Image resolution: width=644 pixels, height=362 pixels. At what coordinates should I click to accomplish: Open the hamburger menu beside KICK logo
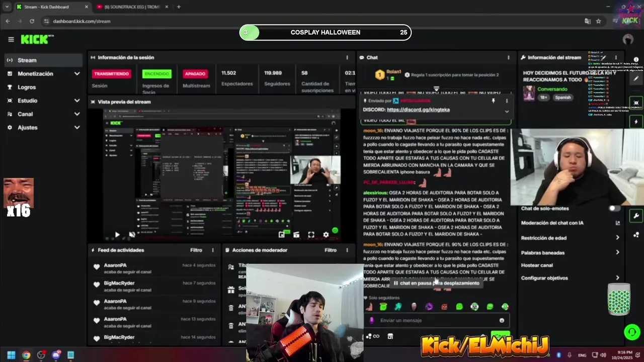click(x=11, y=39)
